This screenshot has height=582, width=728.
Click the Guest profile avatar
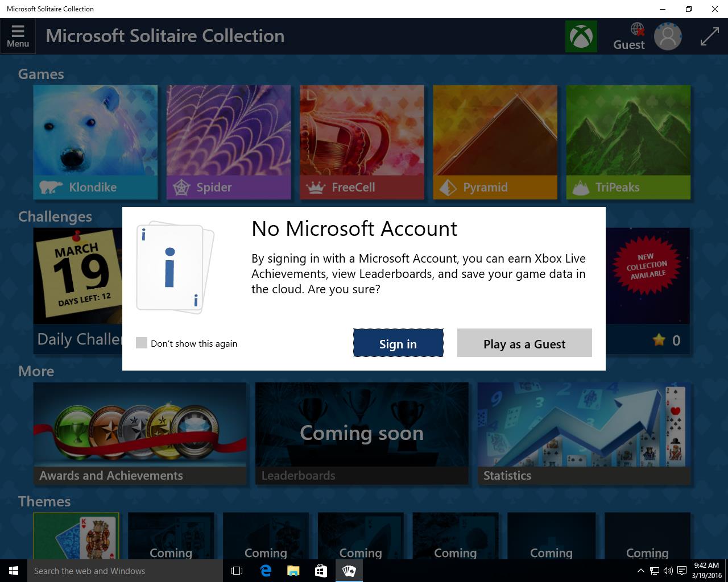tap(668, 36)
